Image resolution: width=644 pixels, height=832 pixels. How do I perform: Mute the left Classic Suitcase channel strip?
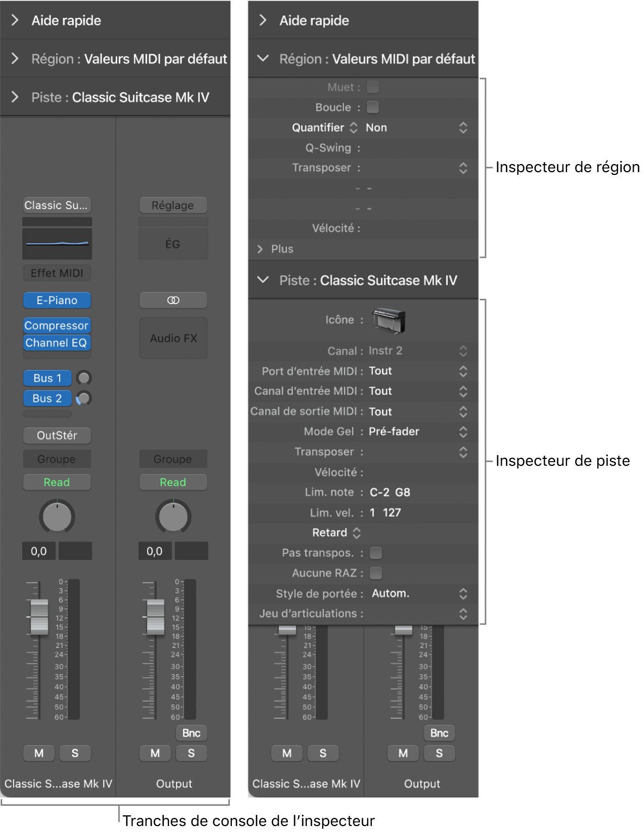click(39, 753)
